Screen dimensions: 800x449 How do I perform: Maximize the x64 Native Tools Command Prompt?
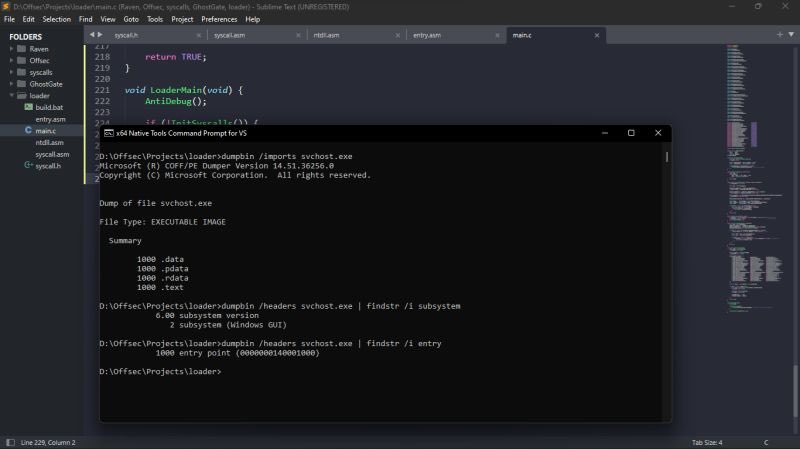[631, 133]
